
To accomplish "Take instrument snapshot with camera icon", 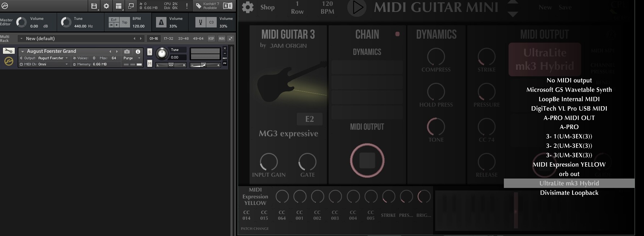I will 127,51.
